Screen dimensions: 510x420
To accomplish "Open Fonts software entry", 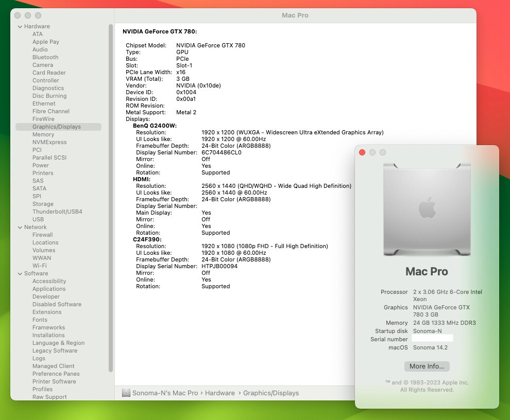I will click(x=40, y=320).
